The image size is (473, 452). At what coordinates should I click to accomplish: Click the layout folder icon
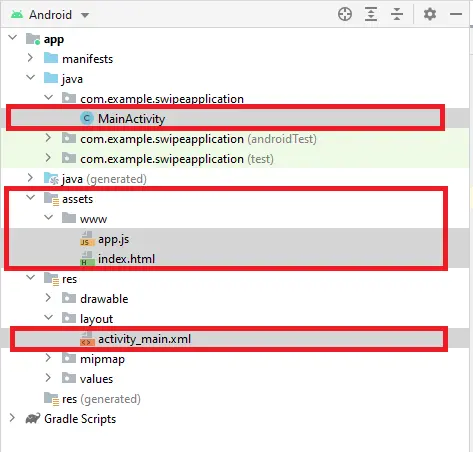click(69, 318)
